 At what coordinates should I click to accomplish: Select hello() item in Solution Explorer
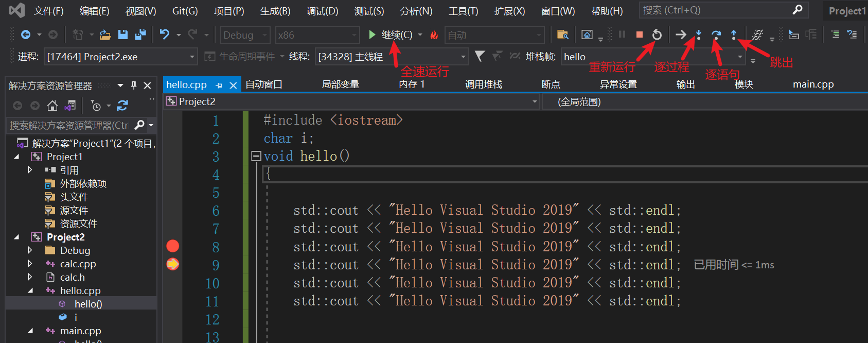point(88,304)
